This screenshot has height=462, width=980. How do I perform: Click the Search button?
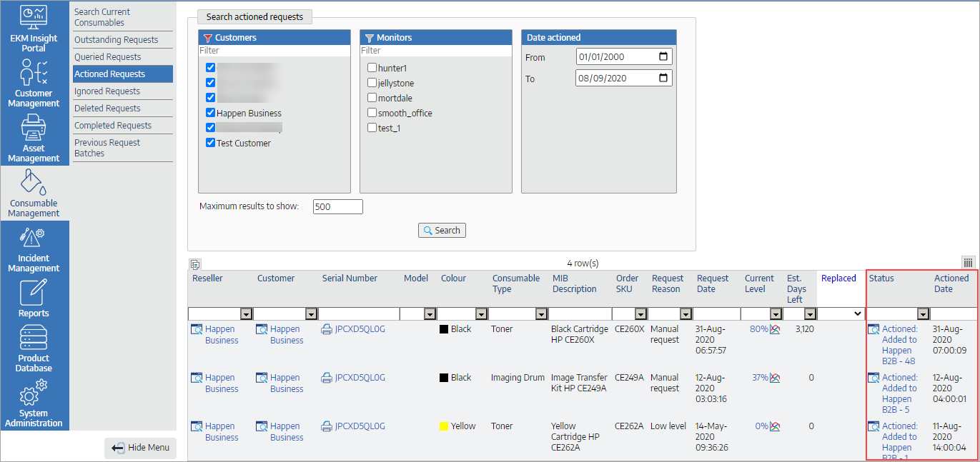(442, 231)
